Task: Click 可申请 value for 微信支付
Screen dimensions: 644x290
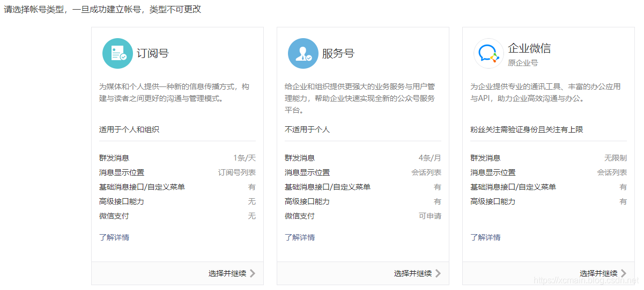Action: pos(430,216)
